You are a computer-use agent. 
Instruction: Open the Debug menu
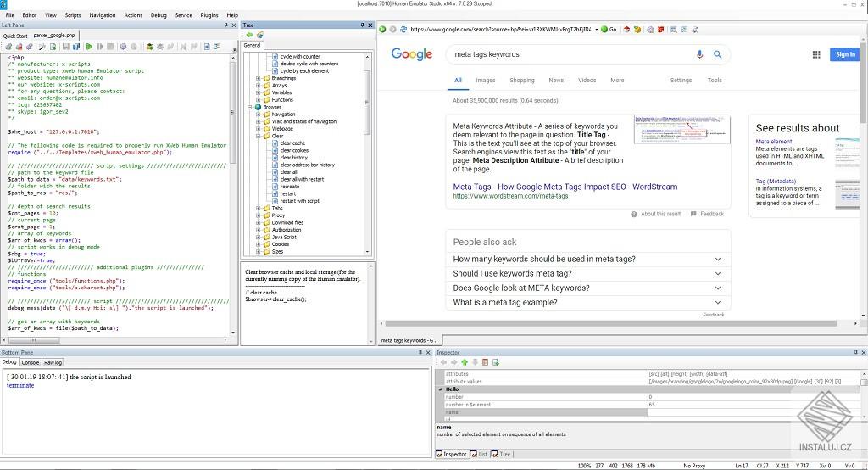point(159,15)
